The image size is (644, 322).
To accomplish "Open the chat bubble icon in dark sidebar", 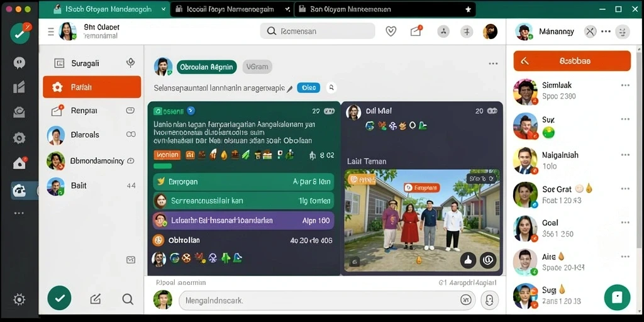I will 19,63.
